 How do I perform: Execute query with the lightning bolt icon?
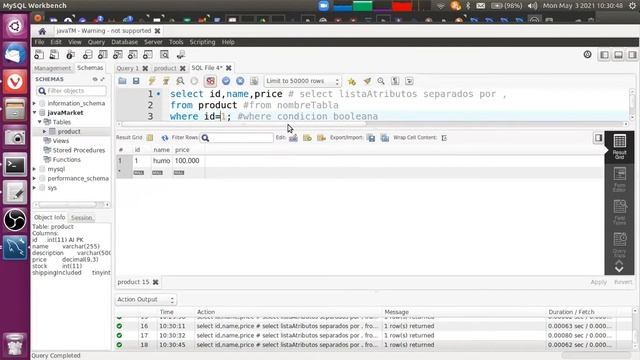(x=152, y=81)
